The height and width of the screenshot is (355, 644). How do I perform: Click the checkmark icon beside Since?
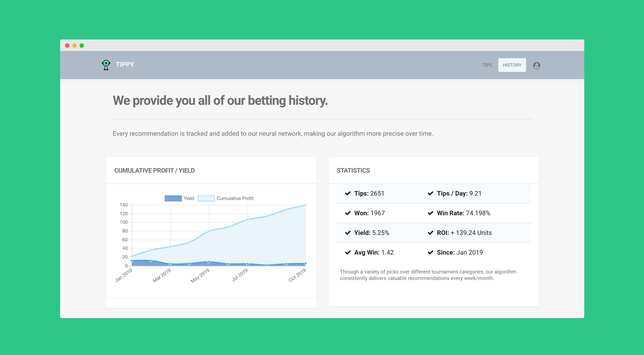pyautogui.click(x=430, y=253)
